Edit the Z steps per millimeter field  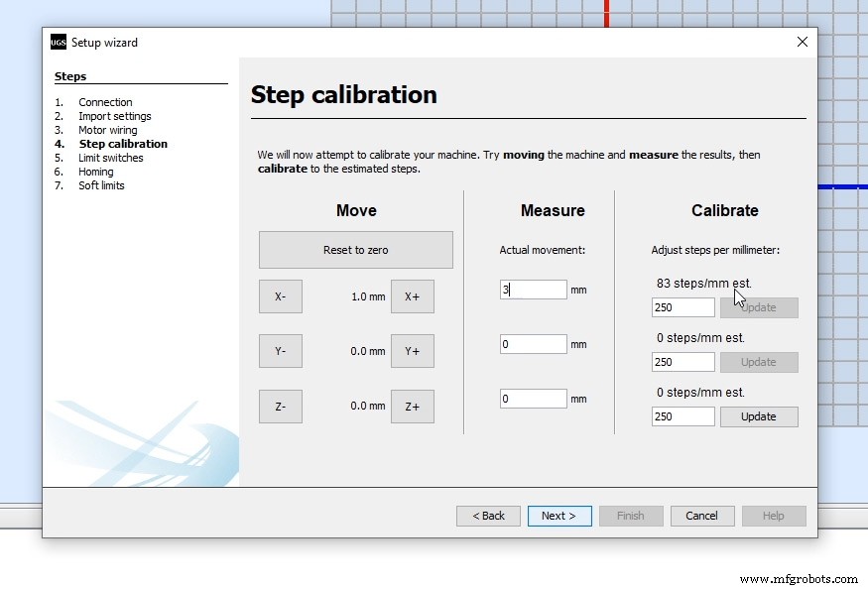[682, 416]
